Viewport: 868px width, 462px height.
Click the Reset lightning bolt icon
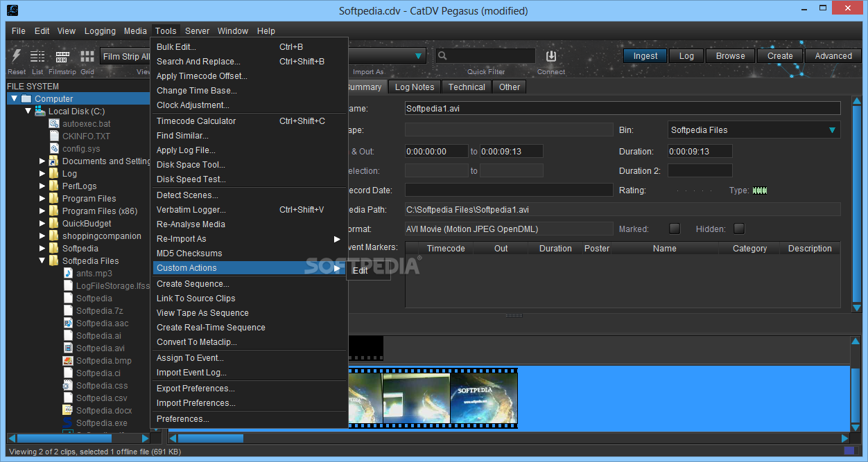[17, 56]
